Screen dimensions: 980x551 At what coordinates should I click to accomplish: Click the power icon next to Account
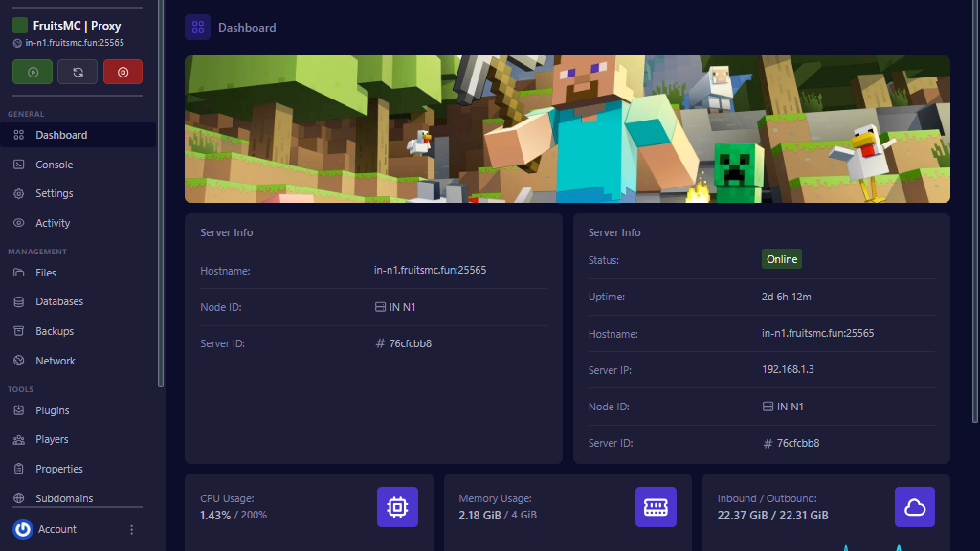click(x=21, y=529)
